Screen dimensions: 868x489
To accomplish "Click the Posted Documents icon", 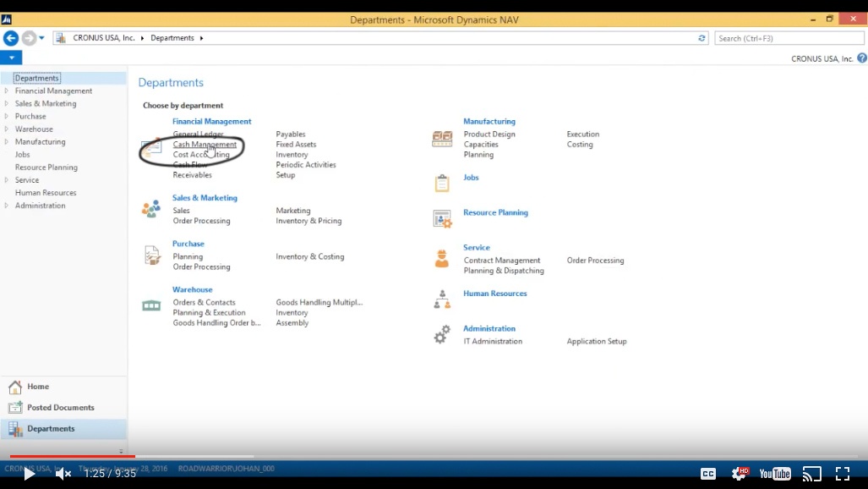I will (x=15, y=408).
